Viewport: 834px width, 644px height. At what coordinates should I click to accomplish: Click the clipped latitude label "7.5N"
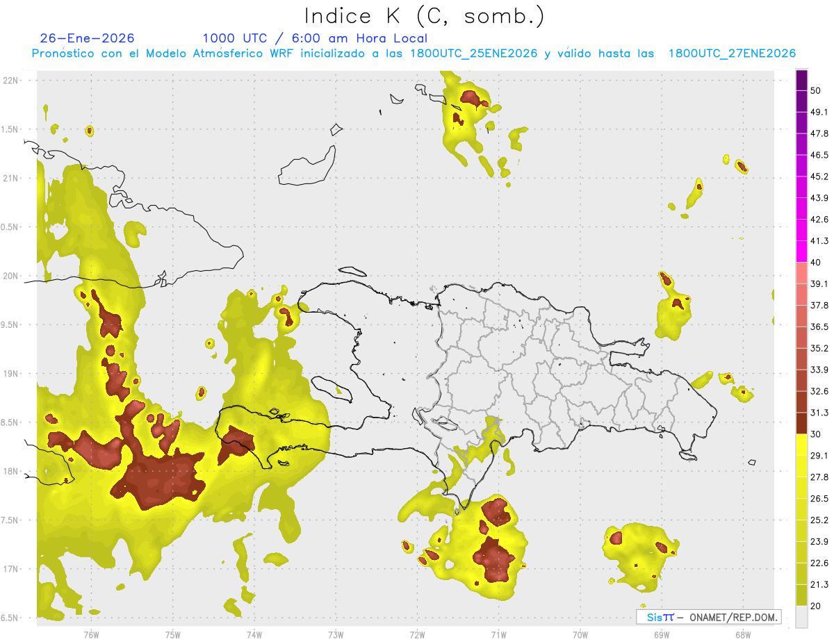[10, 520]
